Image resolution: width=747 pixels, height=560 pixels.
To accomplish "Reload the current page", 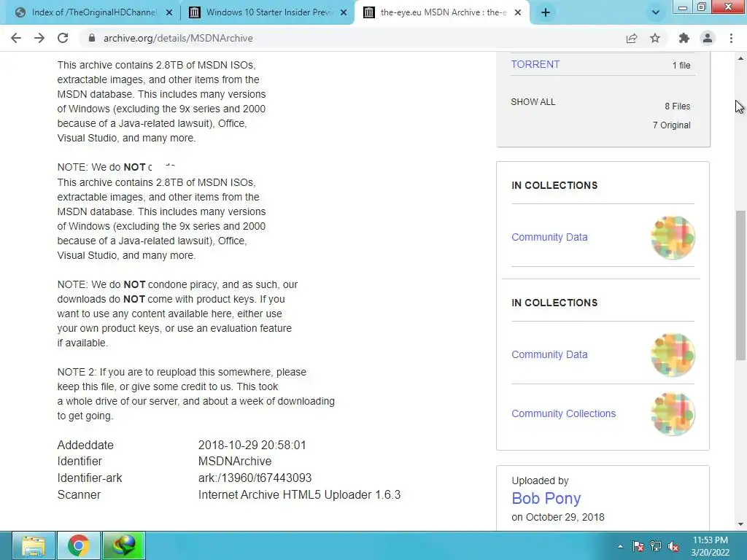I will coord(63,38).
